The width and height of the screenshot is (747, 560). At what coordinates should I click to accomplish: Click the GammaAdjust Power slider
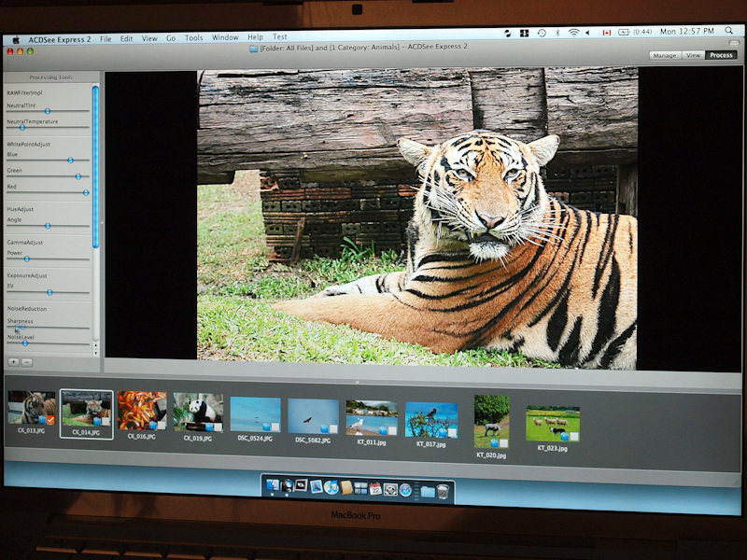(x=27, y=259)
